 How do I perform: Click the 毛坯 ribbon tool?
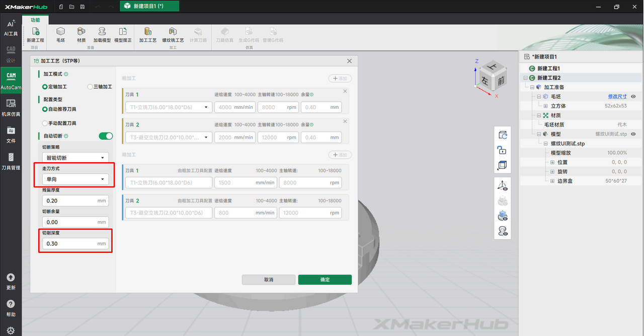(60, 34)
